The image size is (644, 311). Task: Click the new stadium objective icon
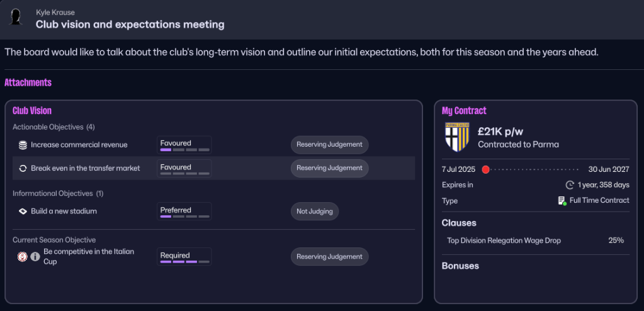point(23,211)
